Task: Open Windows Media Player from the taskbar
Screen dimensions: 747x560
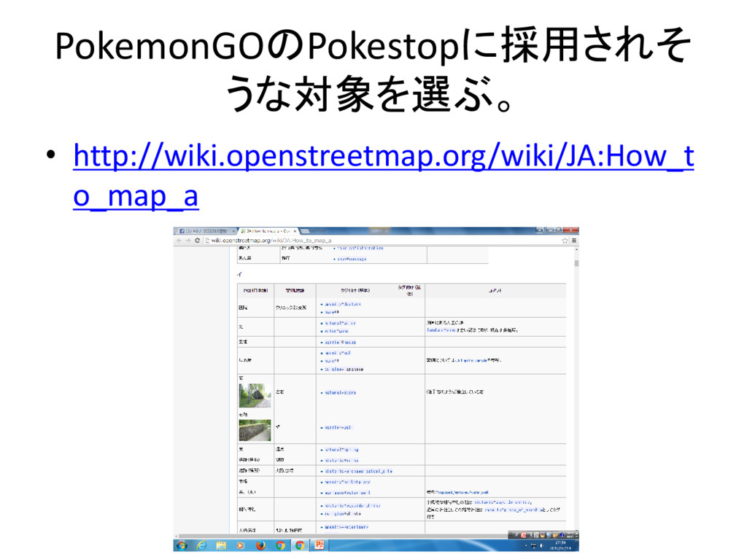Action: click(x=241, y=545)
